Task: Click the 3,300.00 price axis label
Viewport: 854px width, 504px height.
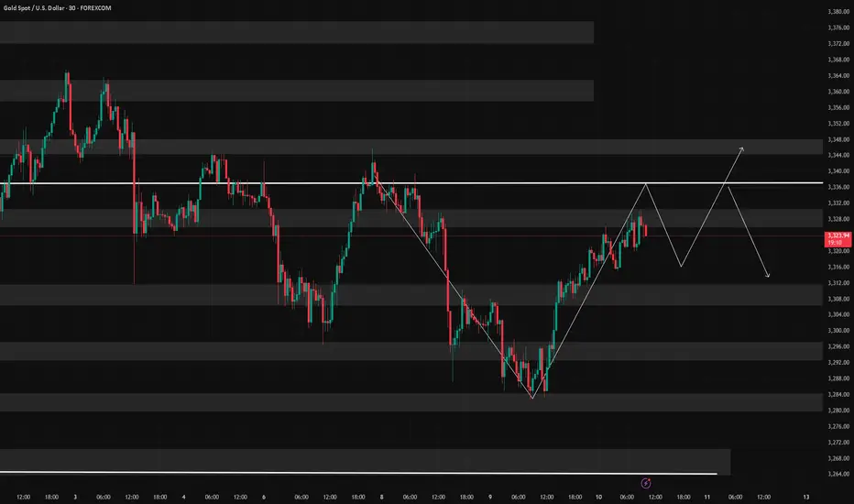Action: tap(838, 330)
